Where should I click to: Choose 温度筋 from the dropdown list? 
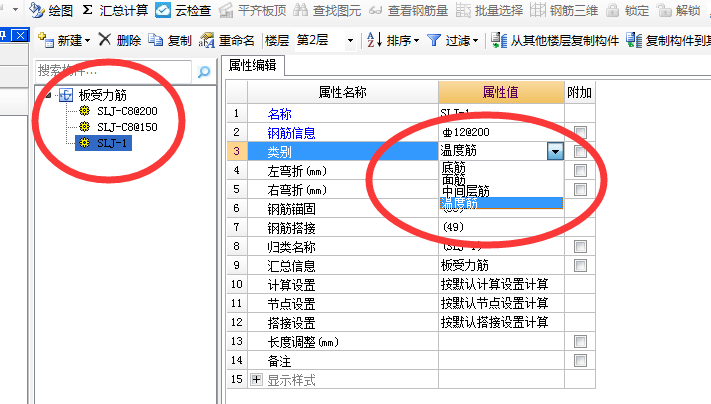coord(502,203)
